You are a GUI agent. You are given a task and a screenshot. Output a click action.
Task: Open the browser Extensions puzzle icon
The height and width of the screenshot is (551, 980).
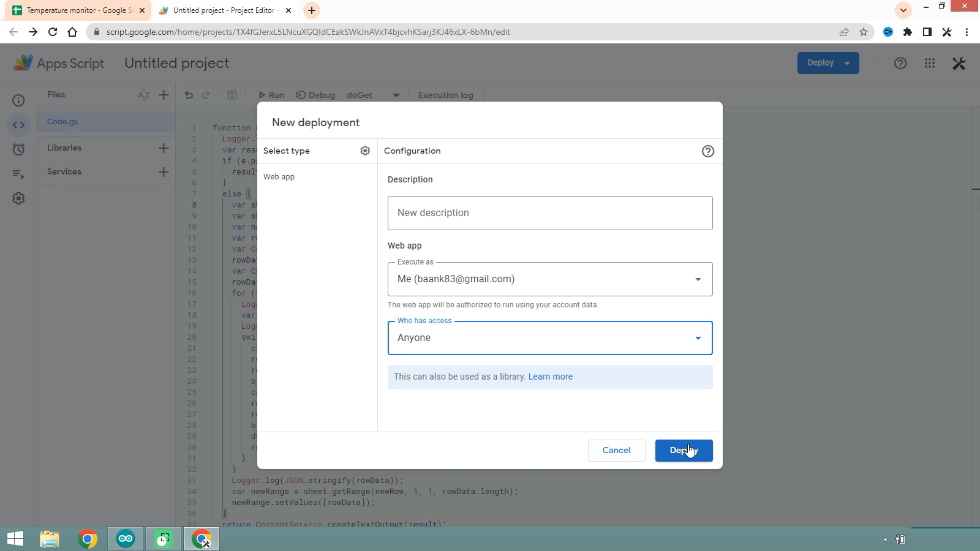[908, 32]
